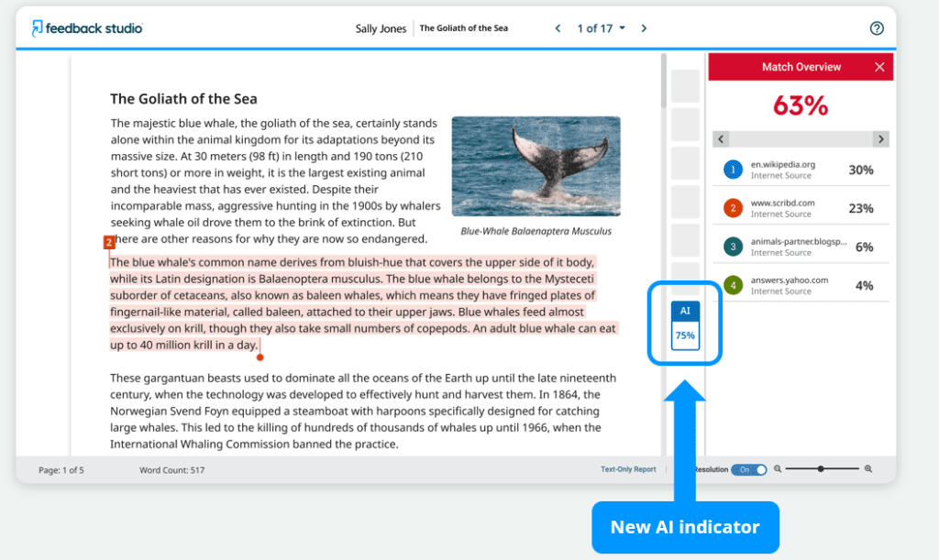Go back with the left navigation chevron
This screenshot has width=939, height=560.
558,28
